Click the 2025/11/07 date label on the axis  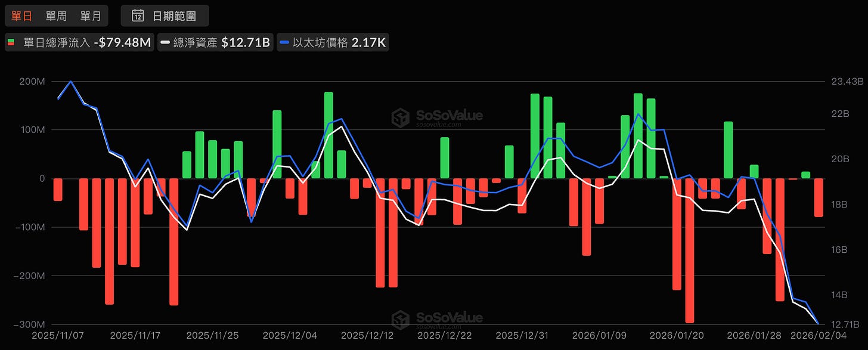pyautogui.click(x=56, y=335)
